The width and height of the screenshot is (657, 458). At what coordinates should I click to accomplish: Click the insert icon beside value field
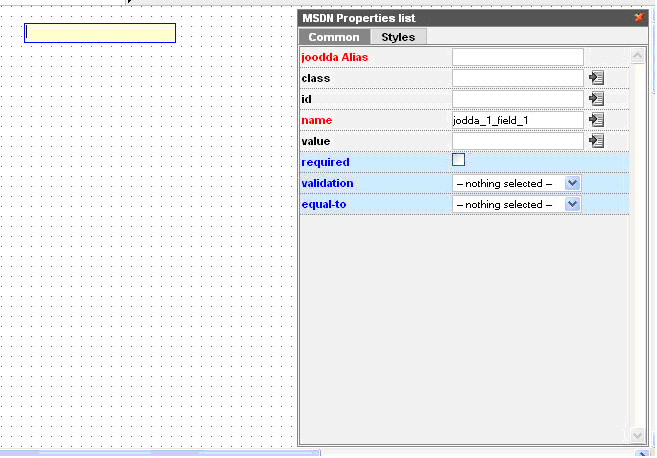pyautogui.click(x=596, y=141)
